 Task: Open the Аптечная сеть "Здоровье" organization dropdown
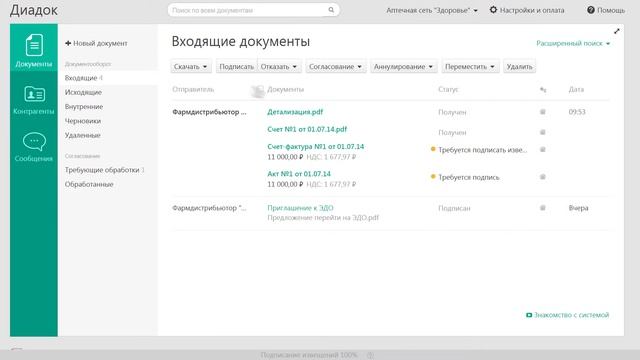point(432,10)
